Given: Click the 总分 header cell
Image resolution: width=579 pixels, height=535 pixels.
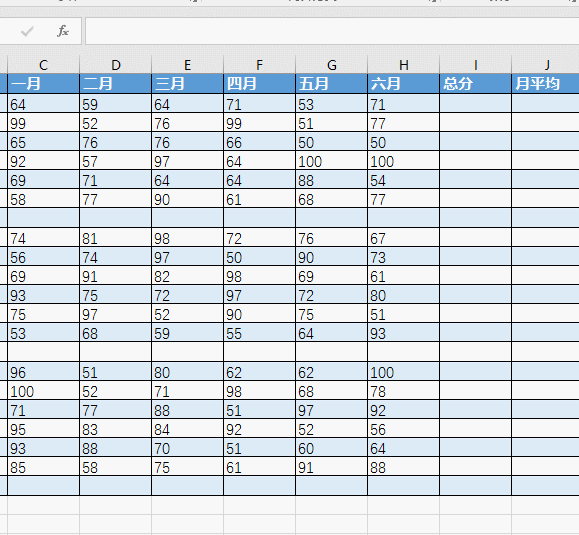Looking at the screenshot, I should coord(476,83).
